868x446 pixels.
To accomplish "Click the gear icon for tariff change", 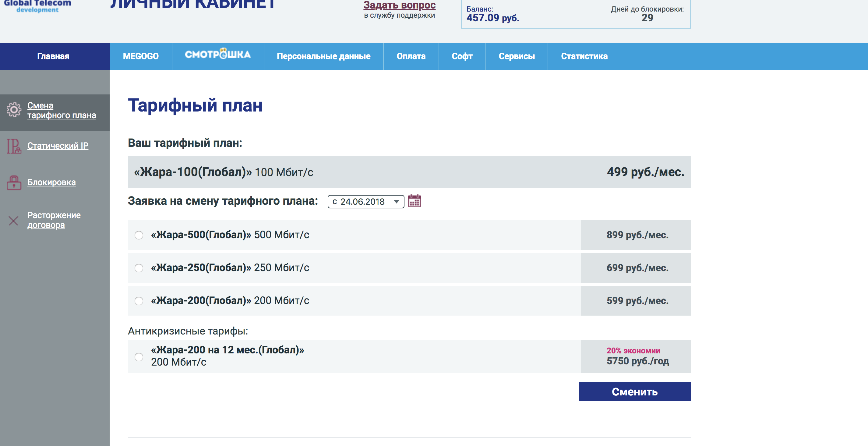I will pos(14,110).
